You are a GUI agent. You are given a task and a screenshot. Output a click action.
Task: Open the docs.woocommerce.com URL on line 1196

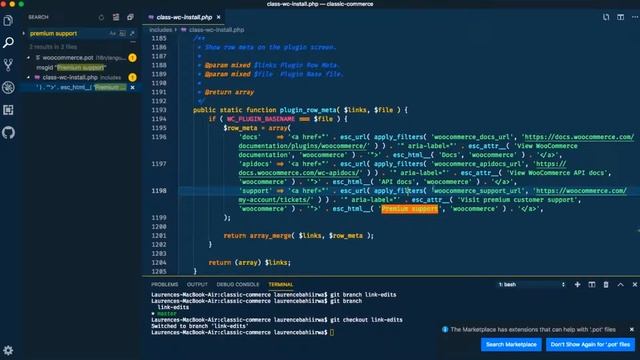(x=579, y=137)
